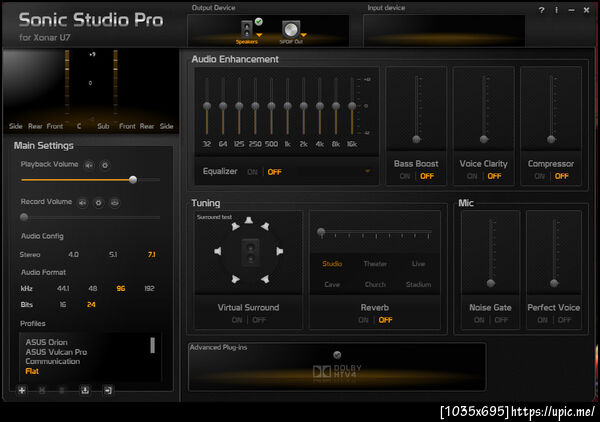Image resolution: width=600 pixels, height=422 pixels.
Task: Add a new profile with plus icon
Action: [22, 390]
